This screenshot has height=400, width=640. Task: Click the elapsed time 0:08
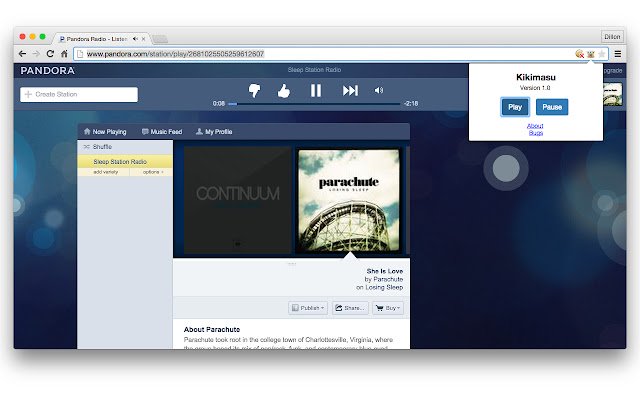219,104
